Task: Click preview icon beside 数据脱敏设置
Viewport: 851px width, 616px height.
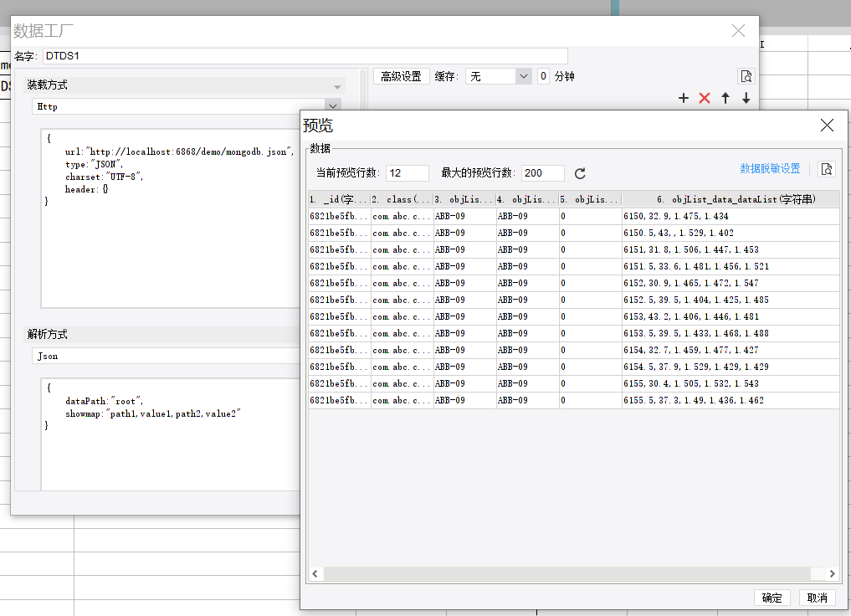Action: click(826, 169)
